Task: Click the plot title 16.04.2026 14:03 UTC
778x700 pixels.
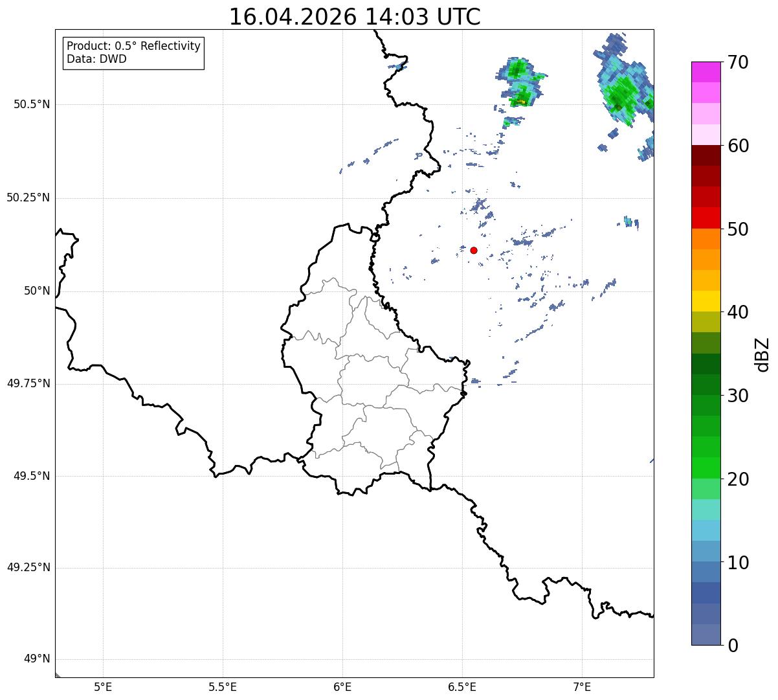Action: 355,17
